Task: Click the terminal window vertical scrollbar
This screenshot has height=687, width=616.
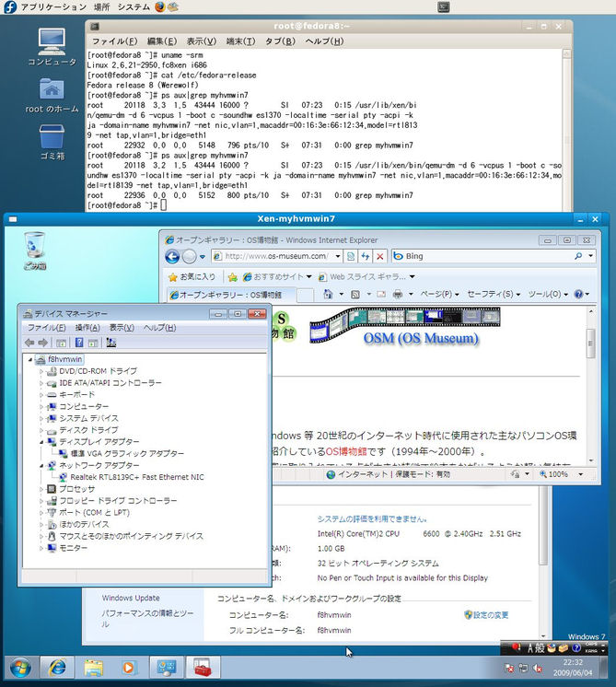Action: tap(566, 132)
